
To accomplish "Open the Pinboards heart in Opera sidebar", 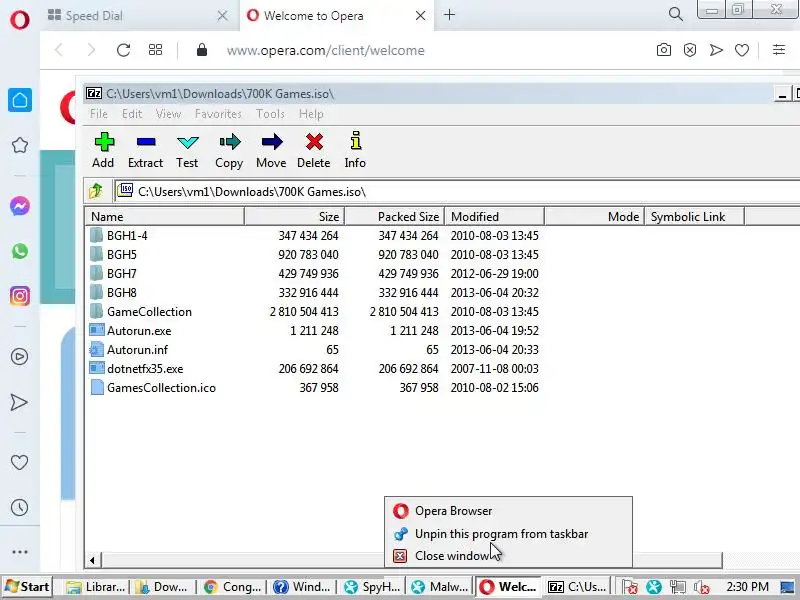I will click(x=19, y=462).
